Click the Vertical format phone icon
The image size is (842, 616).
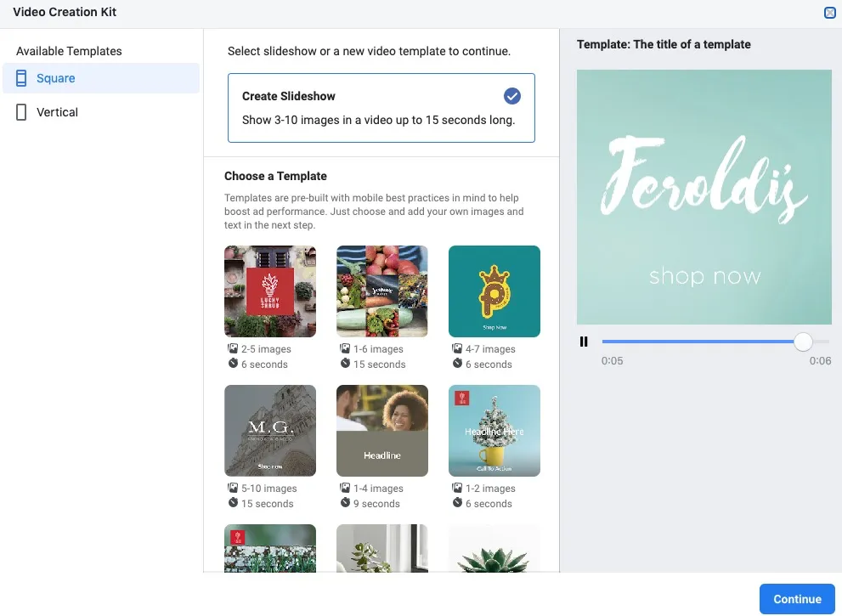(21, 112)
